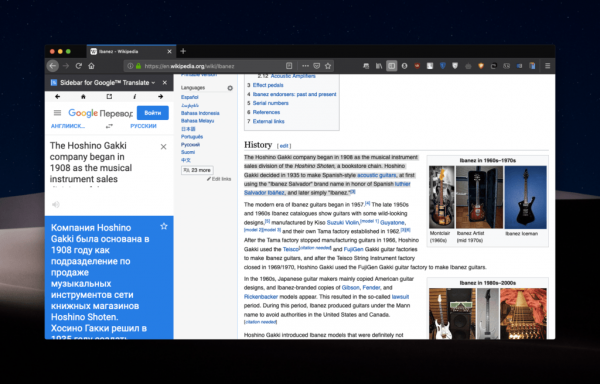The image size is (600, 384).
Task: Open the Rickenbacker link
Action: 261,297
